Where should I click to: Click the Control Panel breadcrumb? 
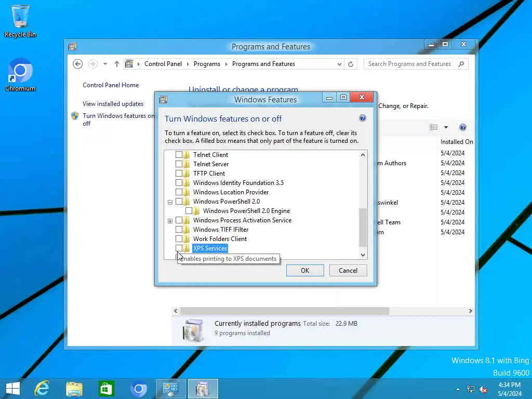coord(163,64)
